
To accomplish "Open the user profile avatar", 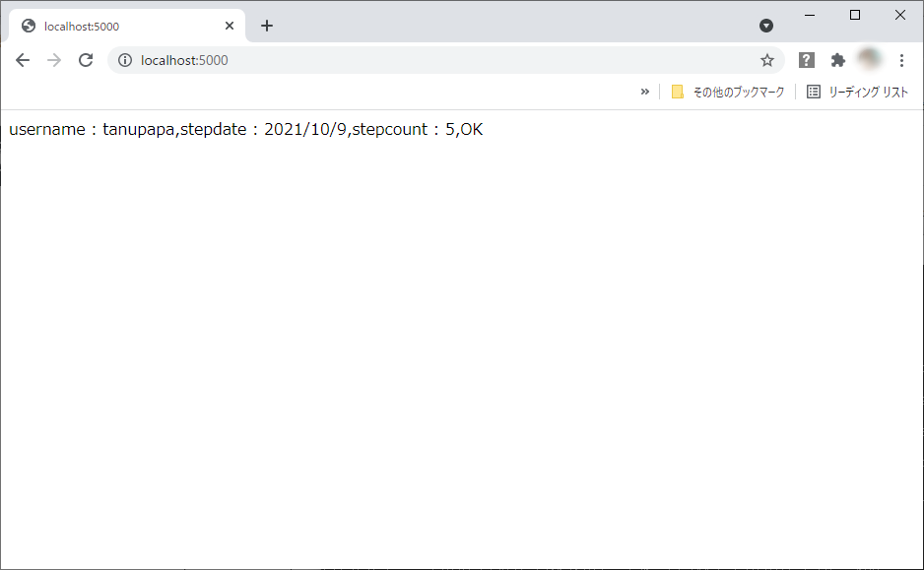I will [x=870, y=60].
